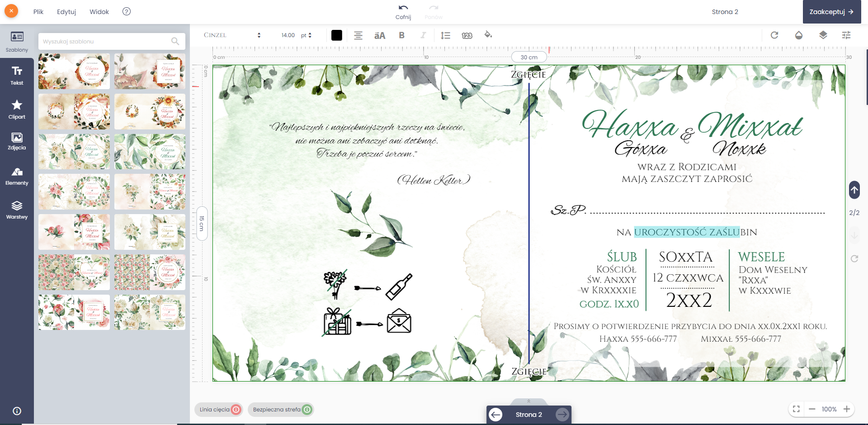Open the Szablony templates panel
Viewport: 868px width, 425px height.
[17, 42]
